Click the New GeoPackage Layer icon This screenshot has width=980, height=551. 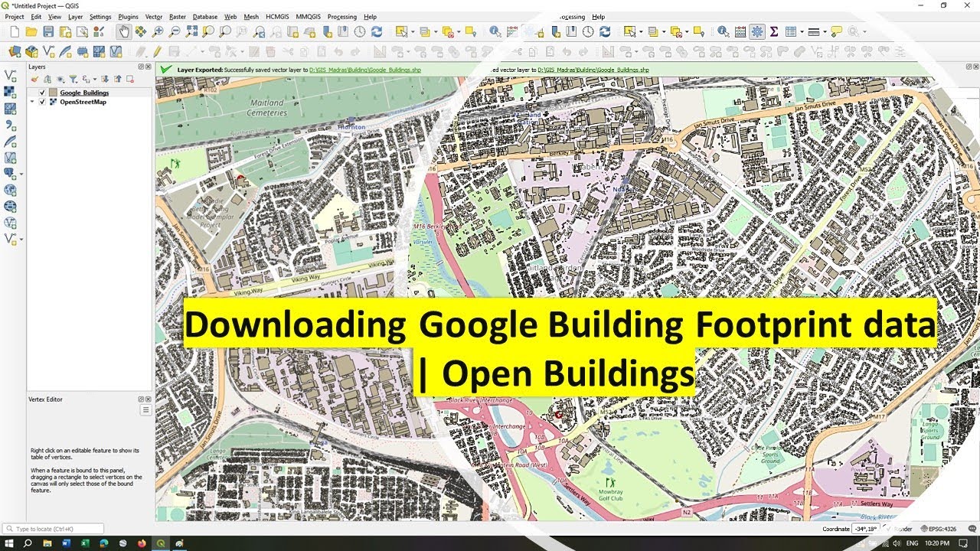pyautogui.click(x=31, y=52)
